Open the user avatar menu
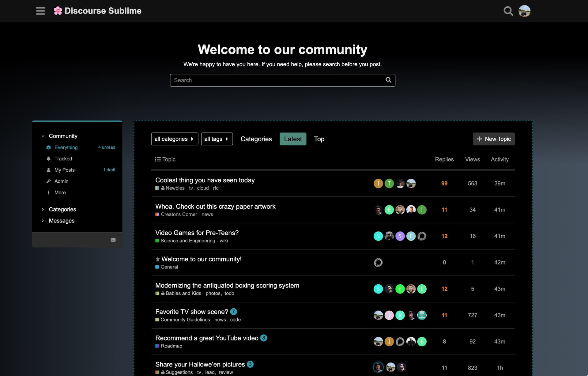 coord(524,11)
